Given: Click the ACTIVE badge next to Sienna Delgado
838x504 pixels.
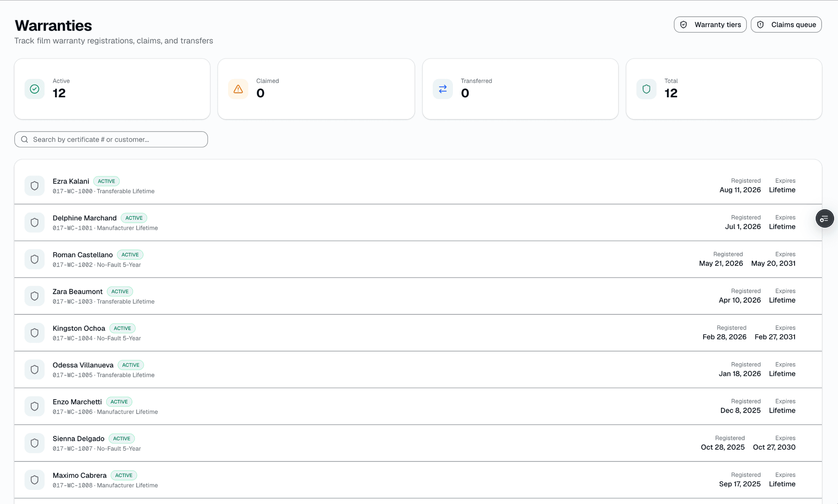Looking at the screenshot, I should tap(122, 438).
